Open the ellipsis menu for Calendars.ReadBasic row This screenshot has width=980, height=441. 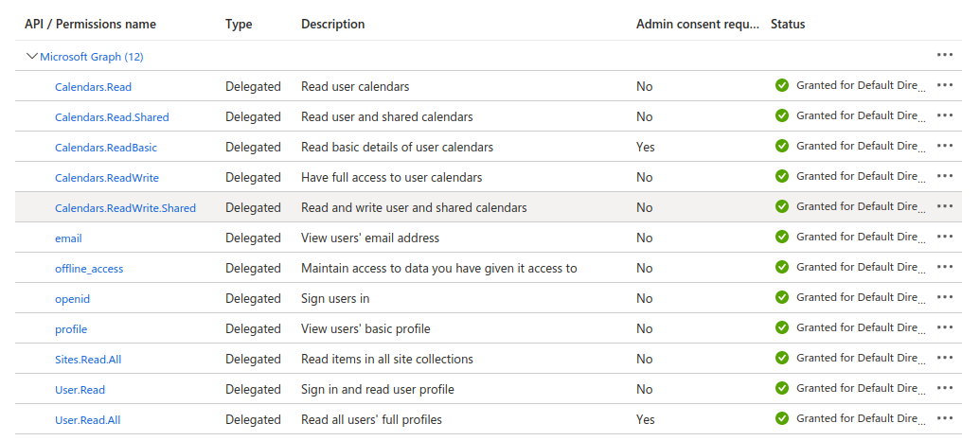pos(944,146)
